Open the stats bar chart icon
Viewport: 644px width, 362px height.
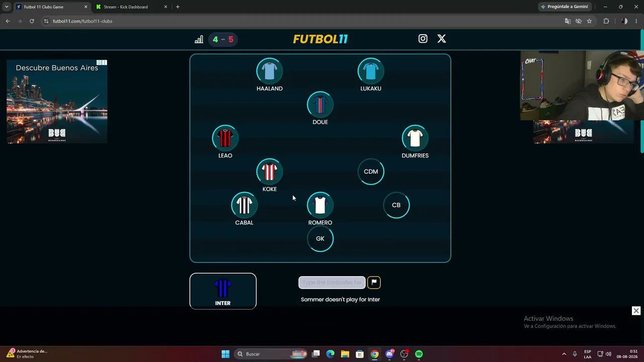pyautogui.click(x=199, y=39)
